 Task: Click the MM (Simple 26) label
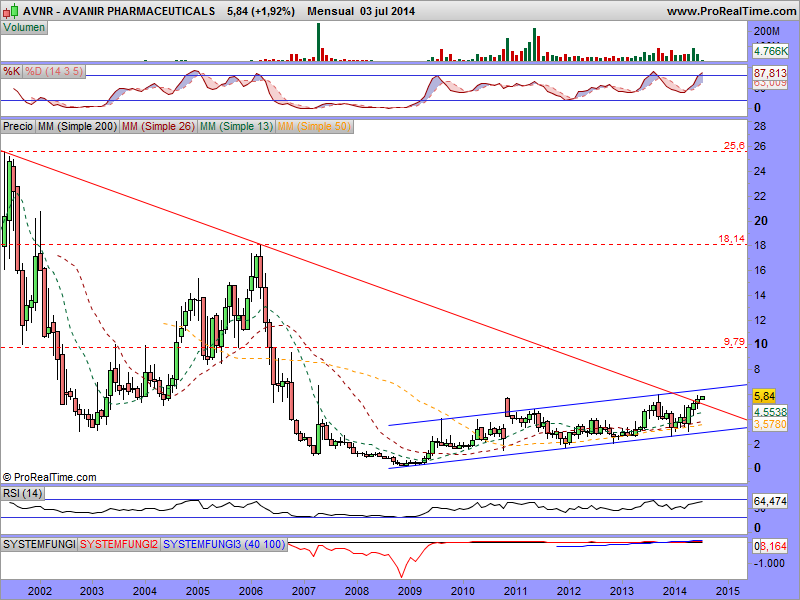(x=158, y=127)
